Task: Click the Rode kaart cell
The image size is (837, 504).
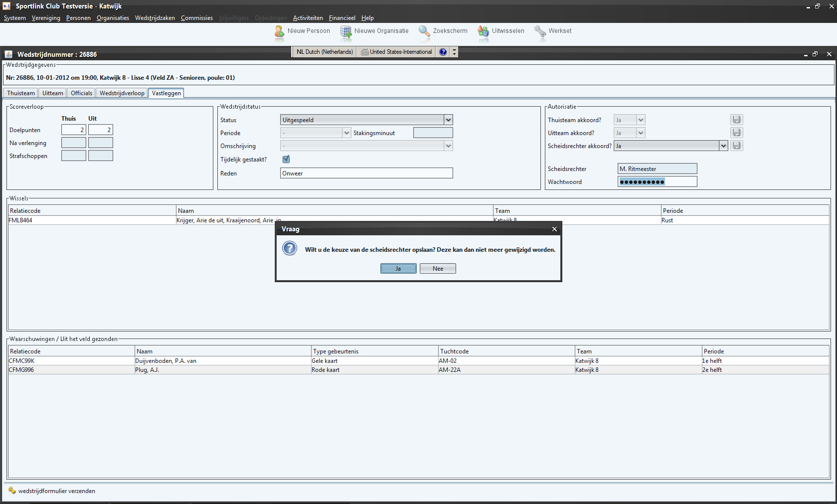Action: click(374, 370)
